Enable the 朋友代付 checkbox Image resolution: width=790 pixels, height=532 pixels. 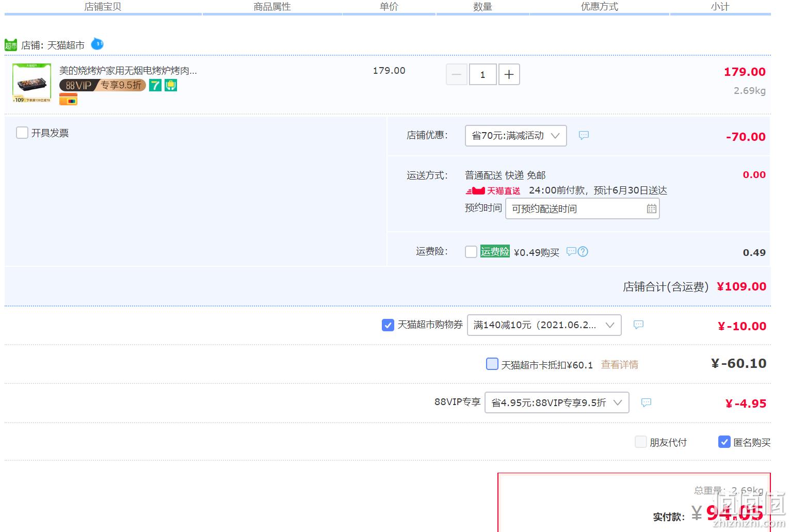tap(641, 442)
